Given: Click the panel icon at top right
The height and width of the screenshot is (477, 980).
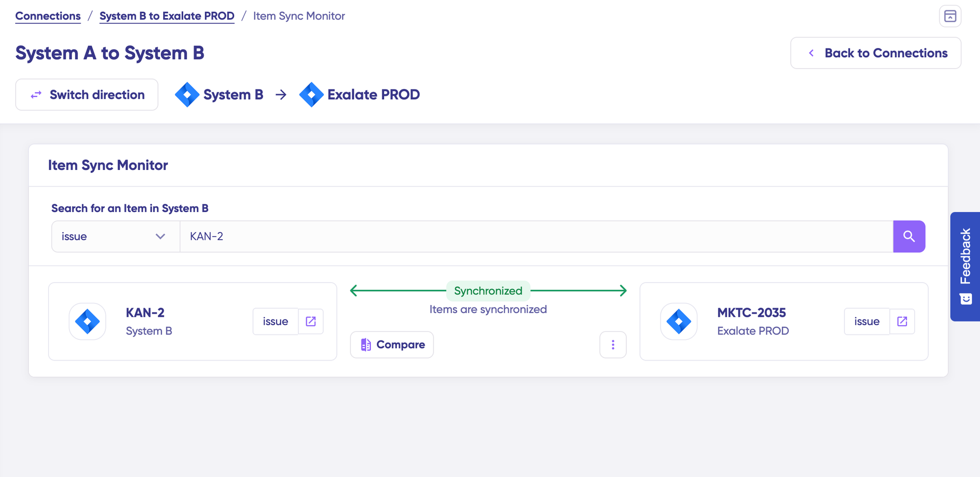Looking at the screenshot, I should [950, 16].
